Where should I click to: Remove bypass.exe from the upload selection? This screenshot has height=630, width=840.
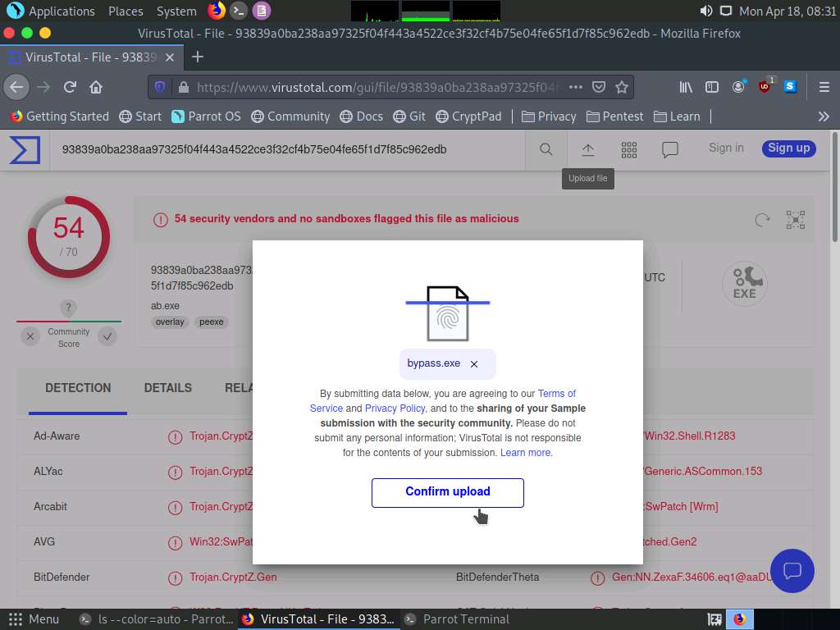pos(474,364)
